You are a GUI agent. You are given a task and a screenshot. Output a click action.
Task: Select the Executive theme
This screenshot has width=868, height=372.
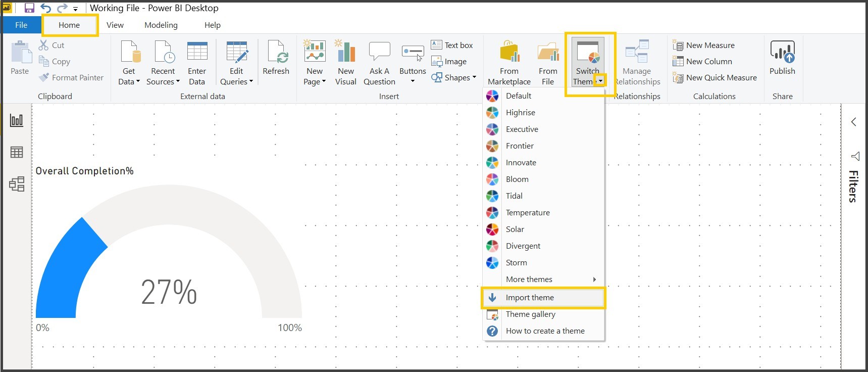(x=544, y=129)
